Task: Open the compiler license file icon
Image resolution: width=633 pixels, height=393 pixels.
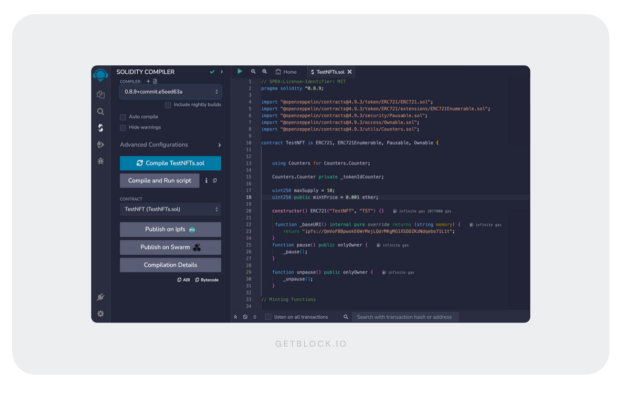Action: [x=155, y=82]
